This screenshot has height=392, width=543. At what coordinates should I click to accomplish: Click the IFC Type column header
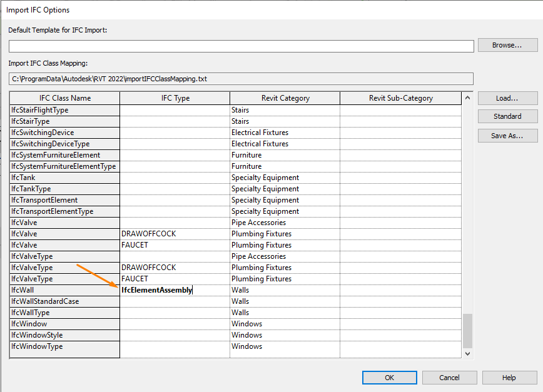(175, 98)
